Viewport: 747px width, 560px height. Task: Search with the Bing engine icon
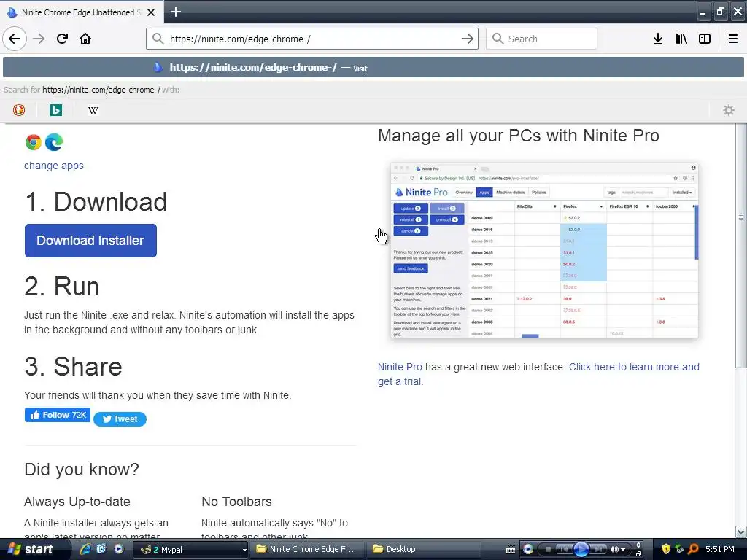tap(55, 110)
